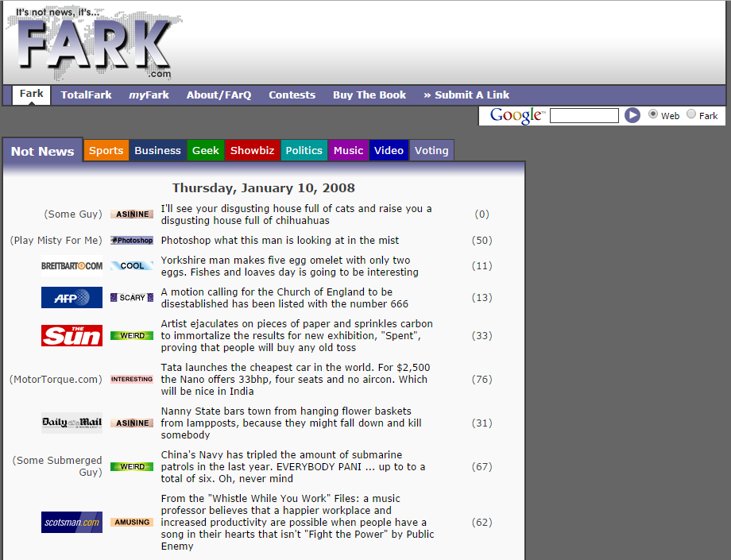Viewport: 731px width, 560px height.
Task: Click inside the Google search field
Action: (x=584, y=115)
